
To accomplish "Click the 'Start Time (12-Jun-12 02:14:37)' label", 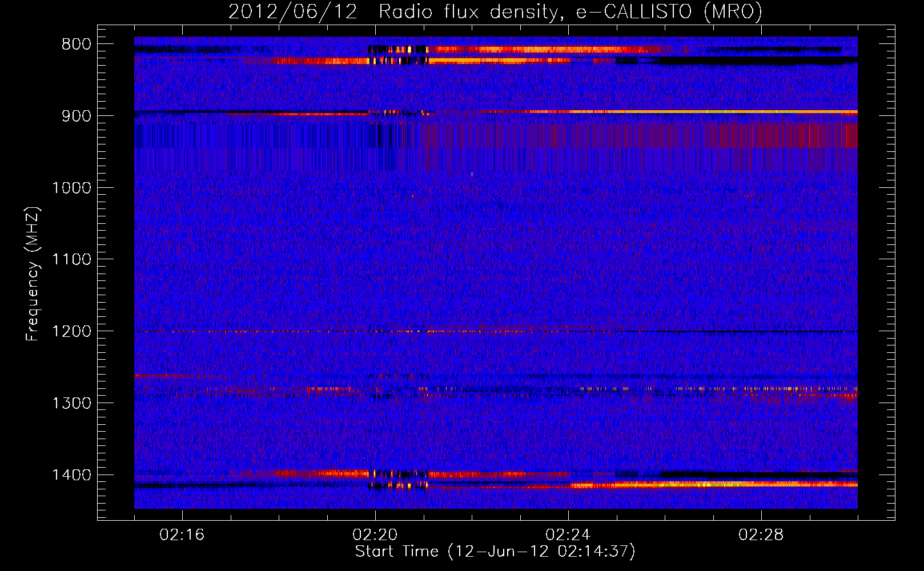I will [x=495, y=552].
